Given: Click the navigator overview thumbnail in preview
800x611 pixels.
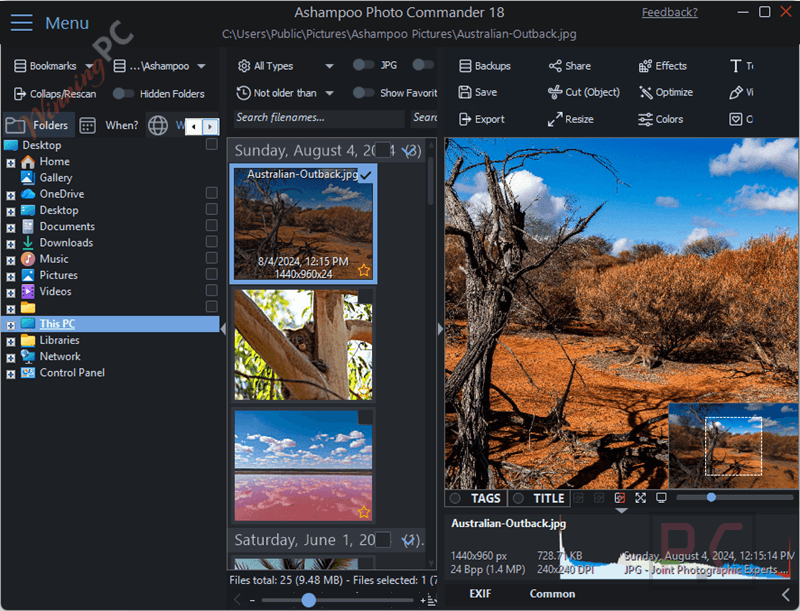Looking at the screenshot, I should tap(733, 445).
